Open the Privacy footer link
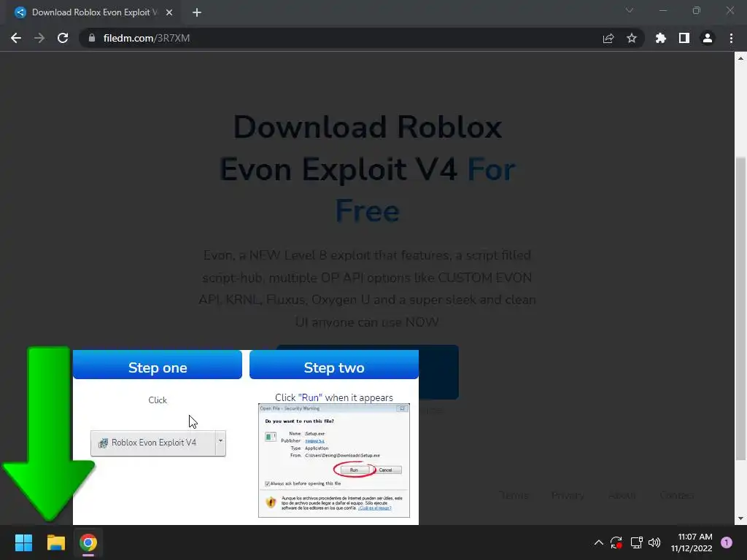The width and height of the screenshot is (747, 560). pyautogui.click(x=568, y=496)
